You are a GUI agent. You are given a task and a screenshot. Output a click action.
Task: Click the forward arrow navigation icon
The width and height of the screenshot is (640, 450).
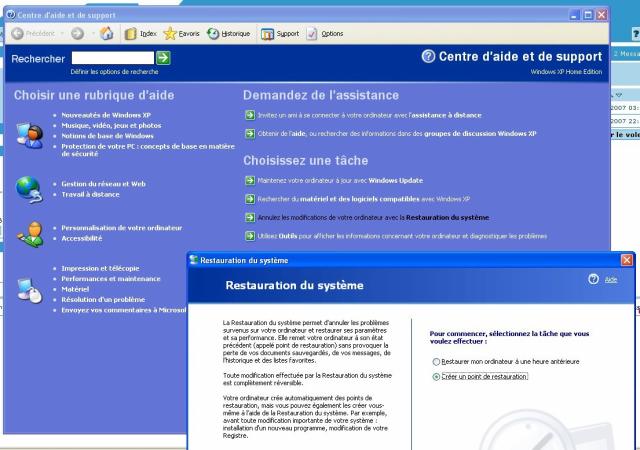pyautogui.click(x=77, y=33)
